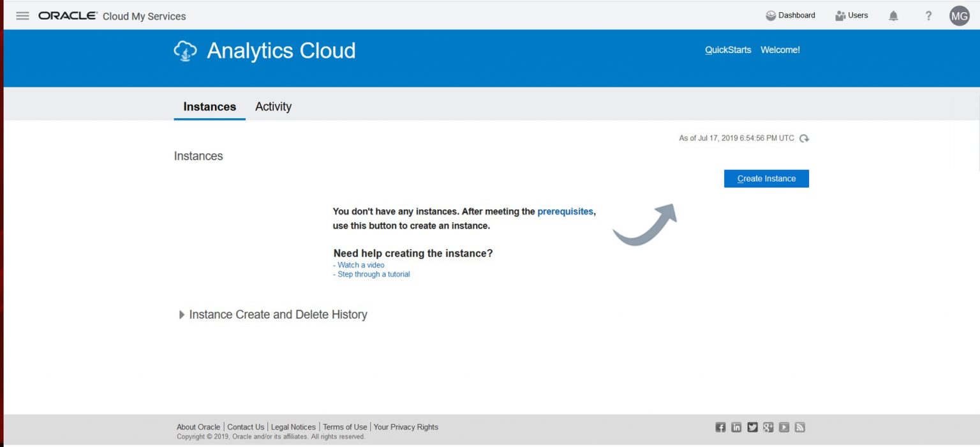Viewport: 980px width, 447px height.
Task: Select the Instances tab
Action: pos(209,106)
